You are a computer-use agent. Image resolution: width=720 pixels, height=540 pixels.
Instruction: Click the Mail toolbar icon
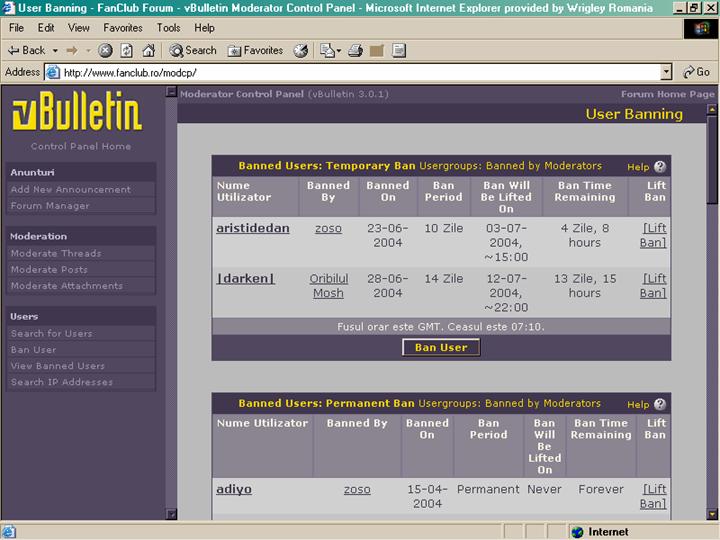click(x=330, y=51)
